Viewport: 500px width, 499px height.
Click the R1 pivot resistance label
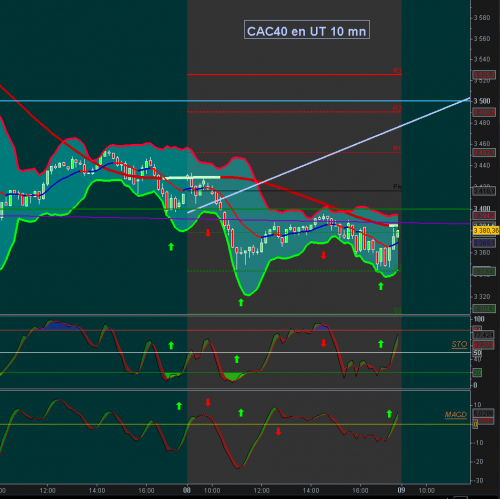397,148
